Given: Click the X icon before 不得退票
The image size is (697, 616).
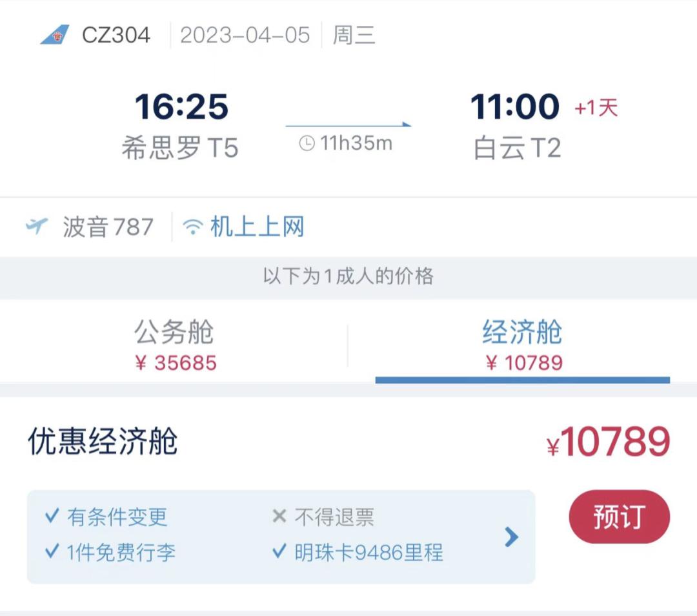Looking at the screenshot, I should [279, 516].
